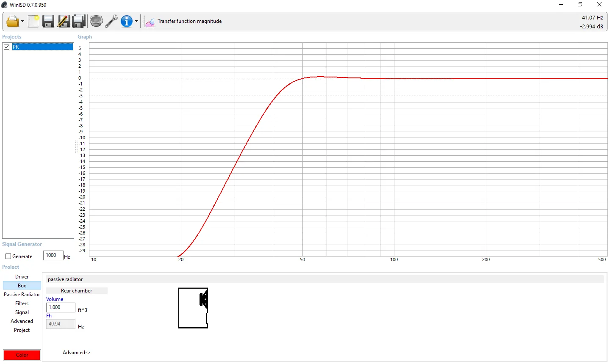Click the ft^3 volume unit label
610x364 pixels.
click(x=83, y=310)
